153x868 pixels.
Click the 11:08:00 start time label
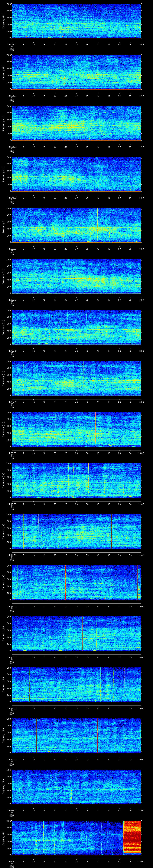(12, 402)
